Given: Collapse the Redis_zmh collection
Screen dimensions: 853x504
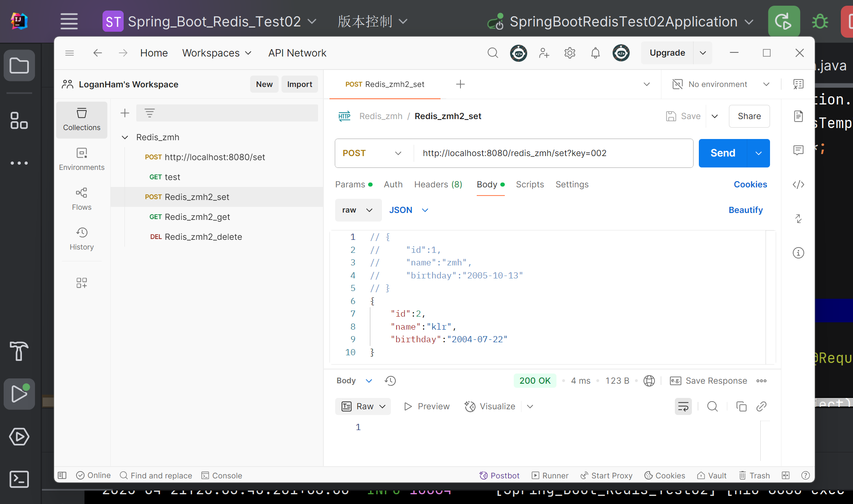Looking at the screenshot, I should click(125, 137).
